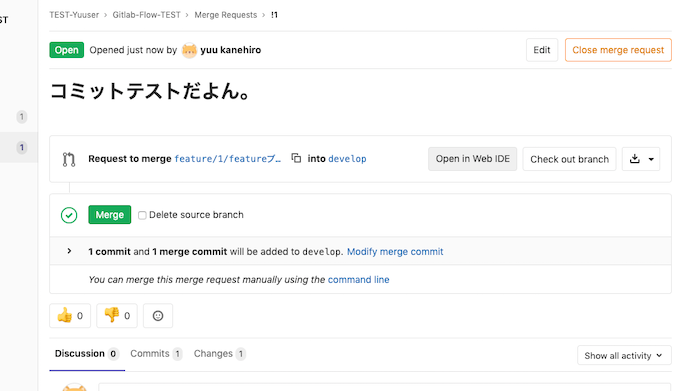Open the Modify merge commit link
The width and height of the screenshot is (680, 391).
pyautogui.click(x=395, y=252)
